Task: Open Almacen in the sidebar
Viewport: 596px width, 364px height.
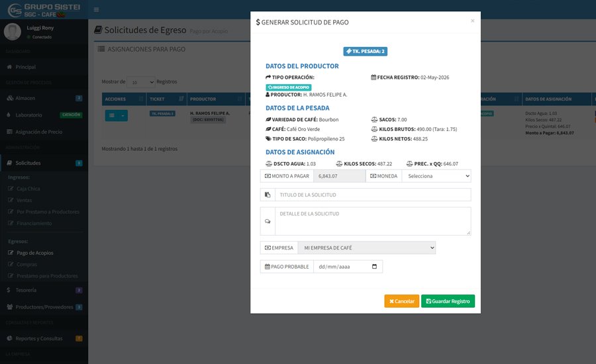Action: click(44, 98)
